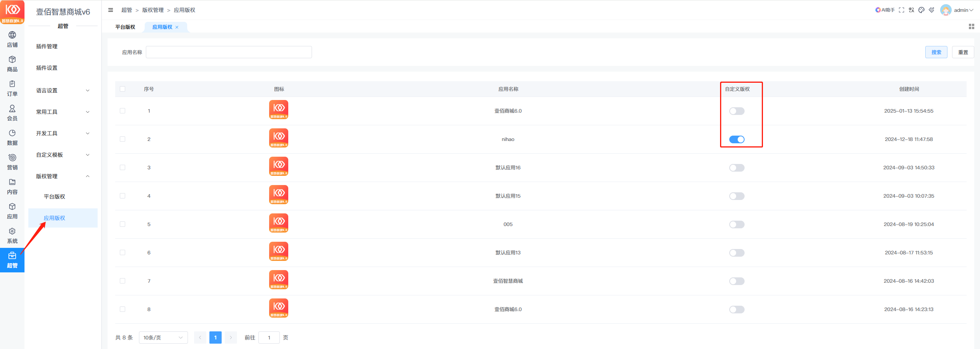Click the 应用名称 search input field
The width and height of the screenshot is (980, 349).
point(229,52)
